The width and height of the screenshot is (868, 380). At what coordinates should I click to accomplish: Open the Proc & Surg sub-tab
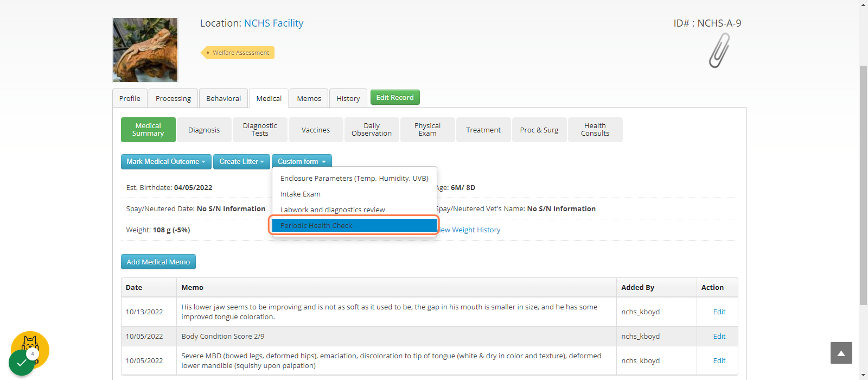[x=539, y=130]
